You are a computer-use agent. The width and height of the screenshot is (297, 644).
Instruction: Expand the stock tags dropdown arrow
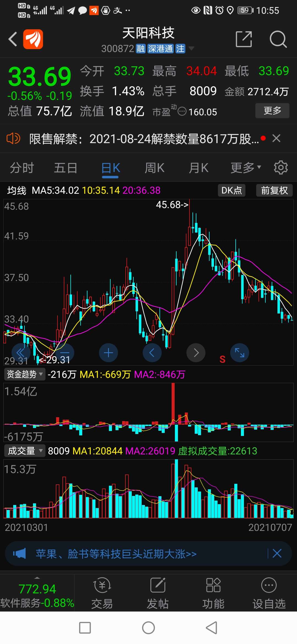(x=191, y=49)
